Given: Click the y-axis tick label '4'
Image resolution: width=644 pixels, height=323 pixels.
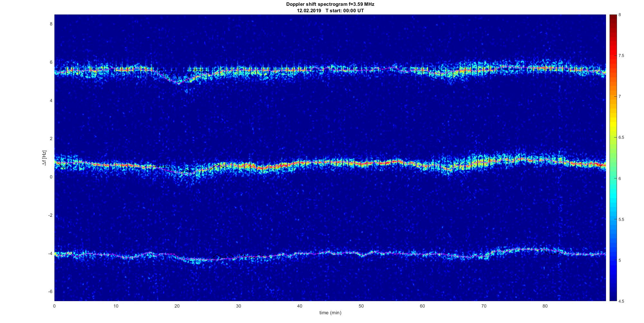Looking at the screenshot, I should [x=51, y=100].
